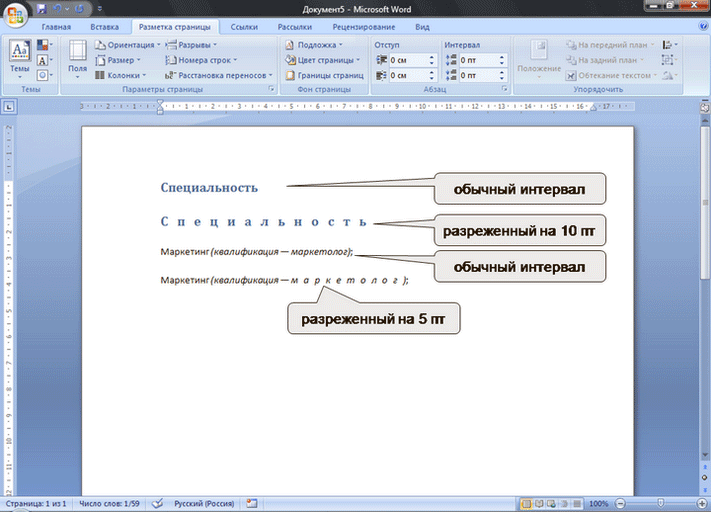
Task: Expand the Ориентация dropdown
Action: click(128, 45)
